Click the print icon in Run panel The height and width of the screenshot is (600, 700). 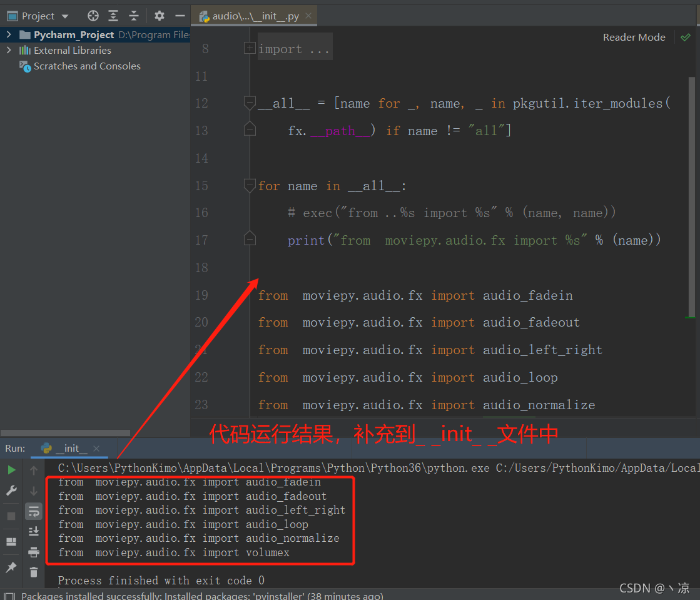(34, 552)
